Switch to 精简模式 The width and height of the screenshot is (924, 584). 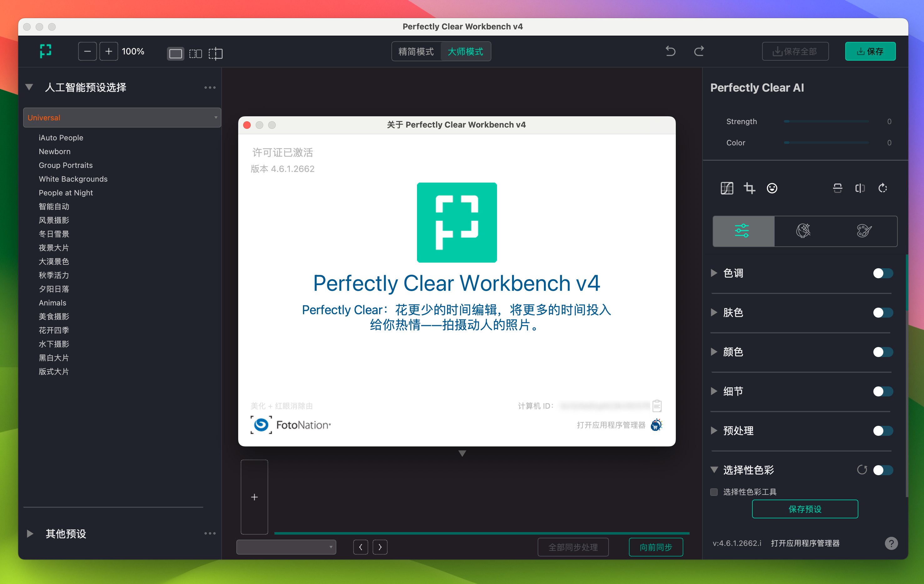click(x=416, y=51)
